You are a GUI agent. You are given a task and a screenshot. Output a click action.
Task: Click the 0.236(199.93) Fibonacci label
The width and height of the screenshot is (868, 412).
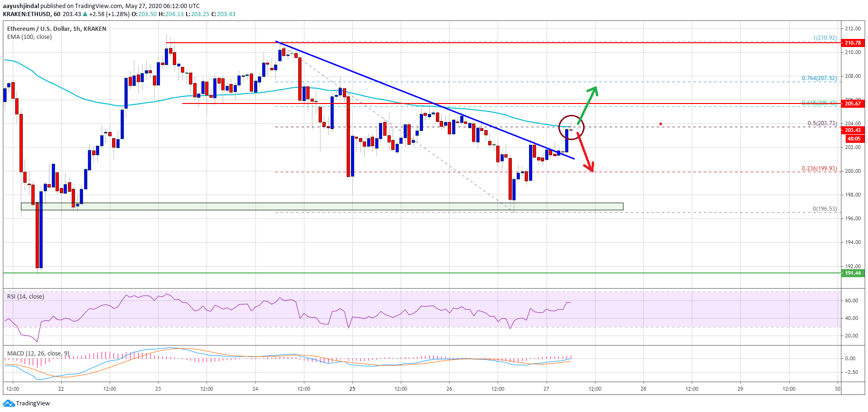pyautogui.click(x=819, y=169)
